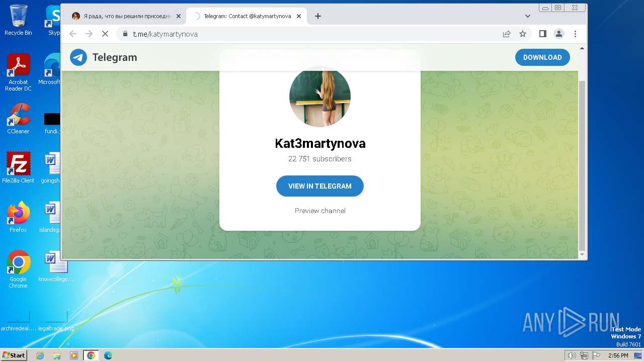Open the Start menu
This screenshot has width=644, height=362.
(14, 355)
